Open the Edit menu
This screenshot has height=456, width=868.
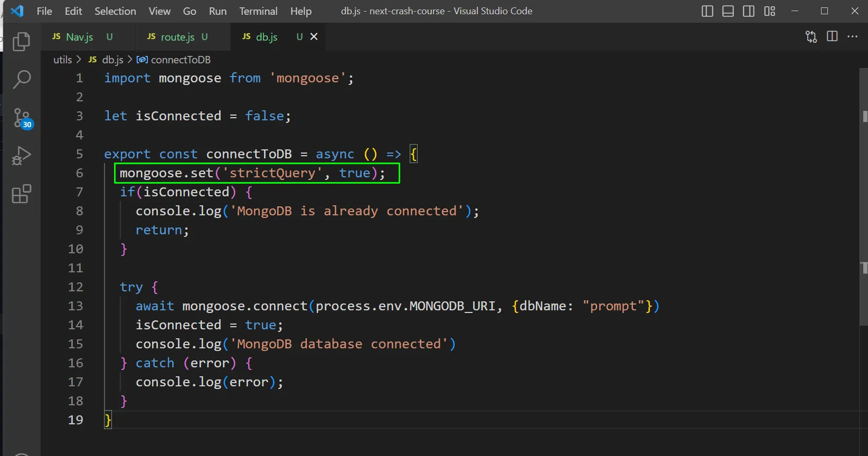[73, 11]
